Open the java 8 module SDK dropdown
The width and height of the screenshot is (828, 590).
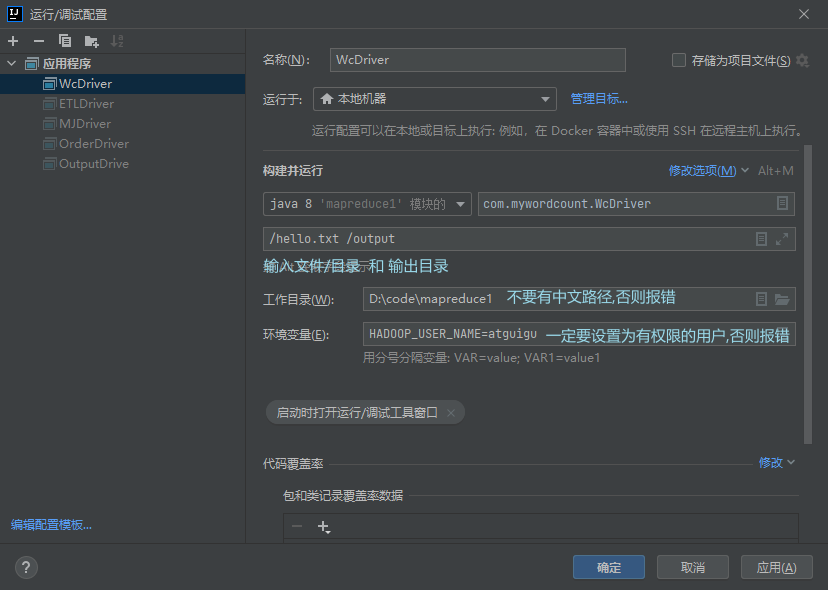click(367, 204)
